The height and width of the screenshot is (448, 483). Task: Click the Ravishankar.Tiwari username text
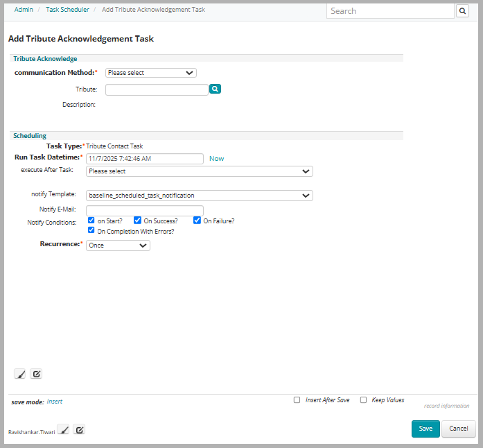pyautogui.click(x=31, y=432)
